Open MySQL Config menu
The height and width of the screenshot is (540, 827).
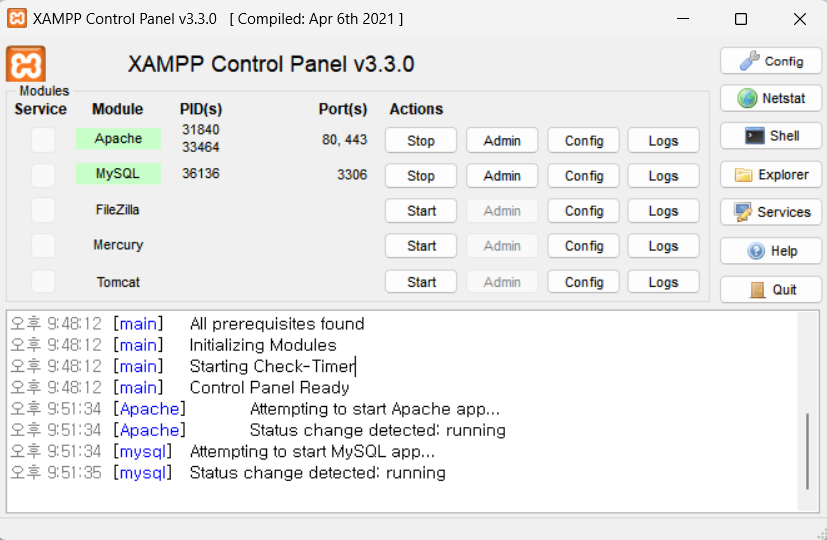[583, 176]
